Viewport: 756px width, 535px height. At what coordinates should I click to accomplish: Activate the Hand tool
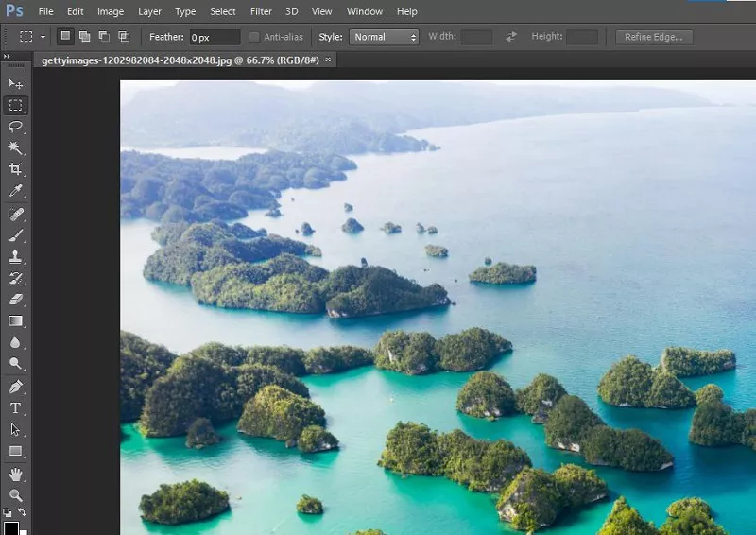click(x=15, y=474)
